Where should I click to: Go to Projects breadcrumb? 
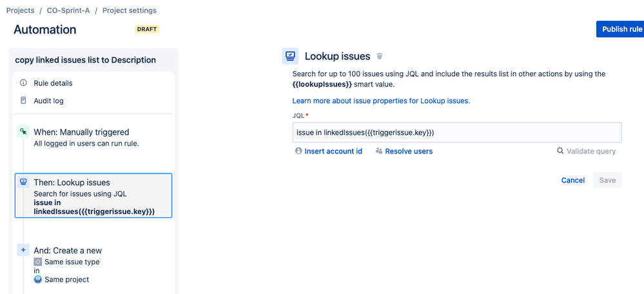tap(20, 10)
